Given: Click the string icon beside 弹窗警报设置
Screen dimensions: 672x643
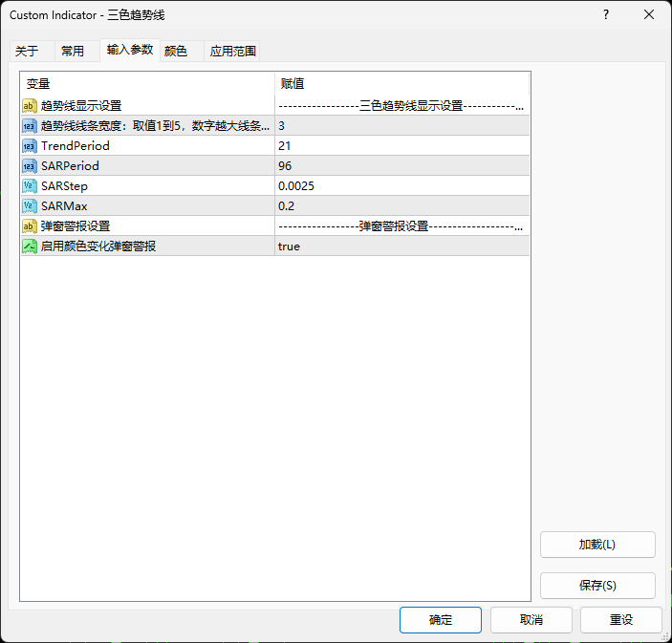Looking at the screenshot, I should pyautogui.click(x=29, y=226).
